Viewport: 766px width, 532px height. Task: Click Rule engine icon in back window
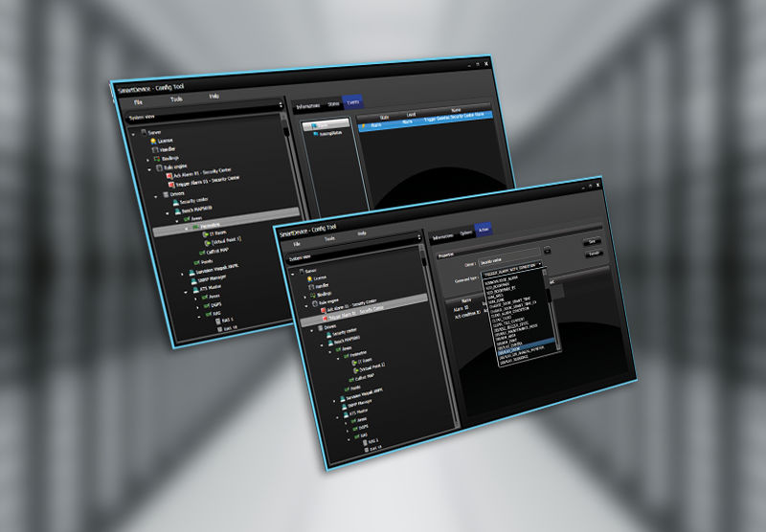tap(159, 167)
